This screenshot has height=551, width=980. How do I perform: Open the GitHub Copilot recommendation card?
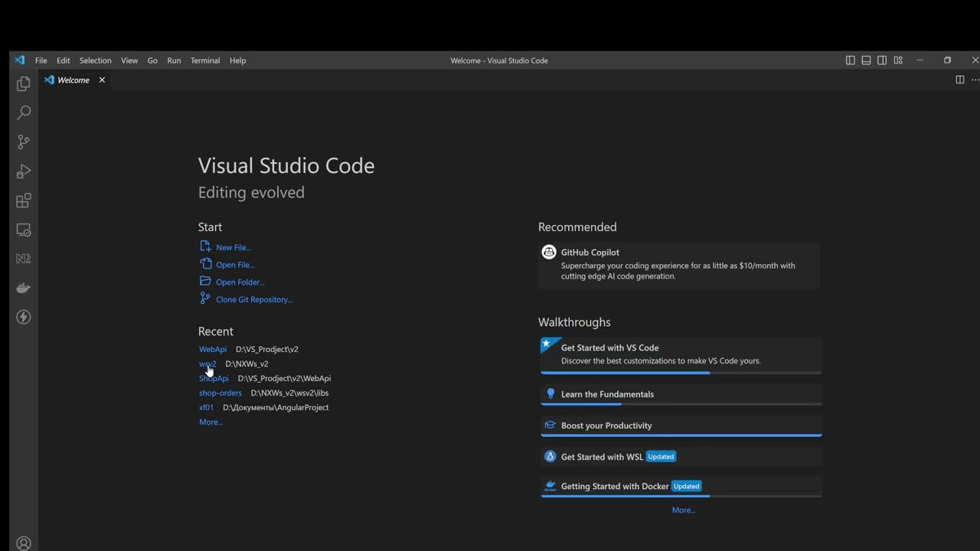pyautogui.click(x=680, y=265)
